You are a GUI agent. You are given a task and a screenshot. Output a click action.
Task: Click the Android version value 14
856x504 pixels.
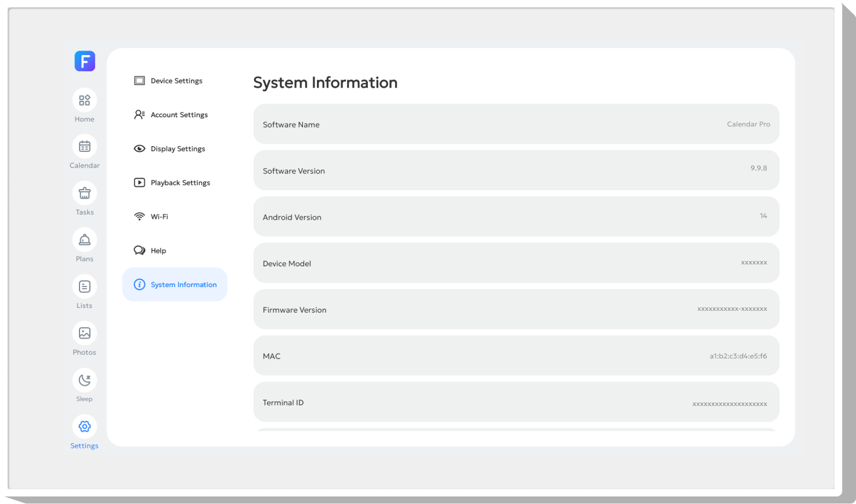(x=764, y=216)
